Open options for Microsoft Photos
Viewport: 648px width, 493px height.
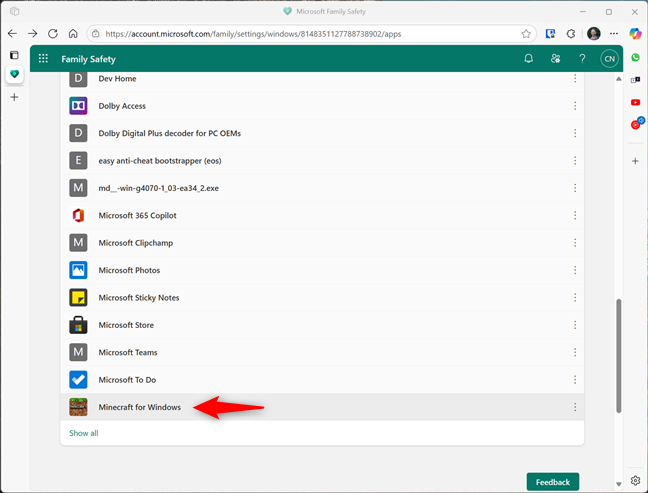(575, 270)
